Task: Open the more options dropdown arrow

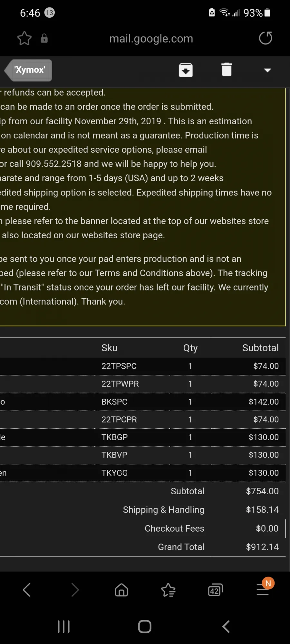Action: point(267,70)
